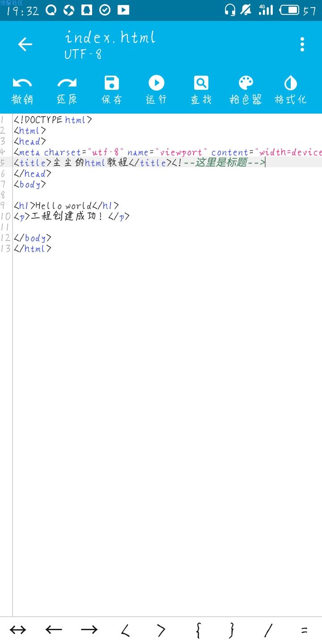Open the 拾色器 color picker tool

pos(246,90)
